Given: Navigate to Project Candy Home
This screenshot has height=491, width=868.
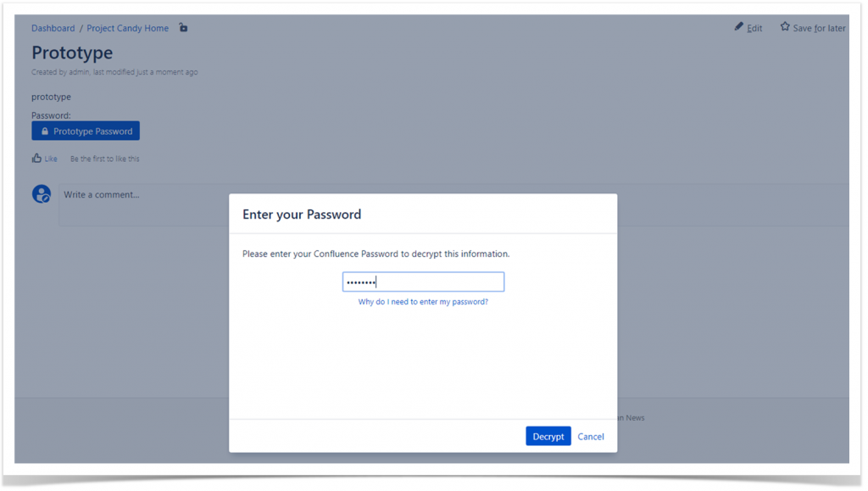Looking at the screenshot, I should click(127, 28).
